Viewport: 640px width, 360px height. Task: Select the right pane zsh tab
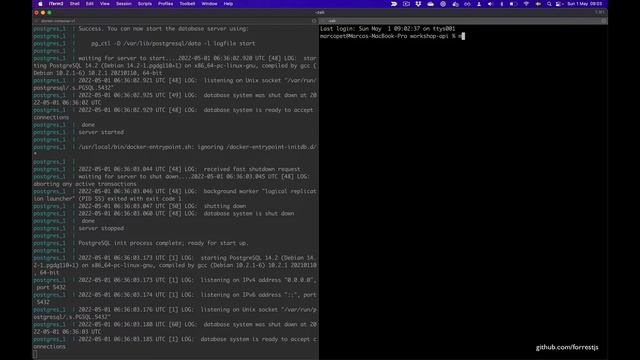coord(463,21)
